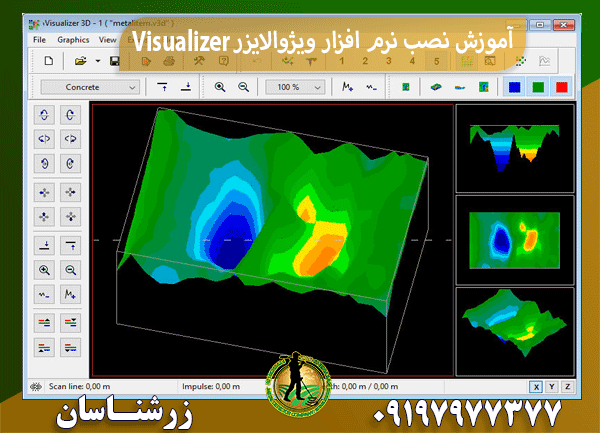
Task: Switch to the thin side-view icon in the toolbar
Action: point(460,87)
